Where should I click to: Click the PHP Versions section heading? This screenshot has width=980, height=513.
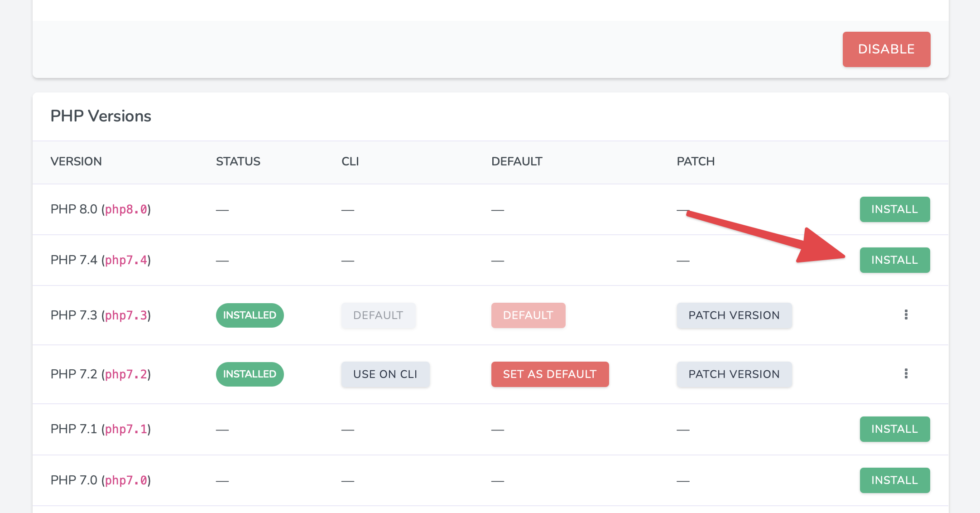101,116
